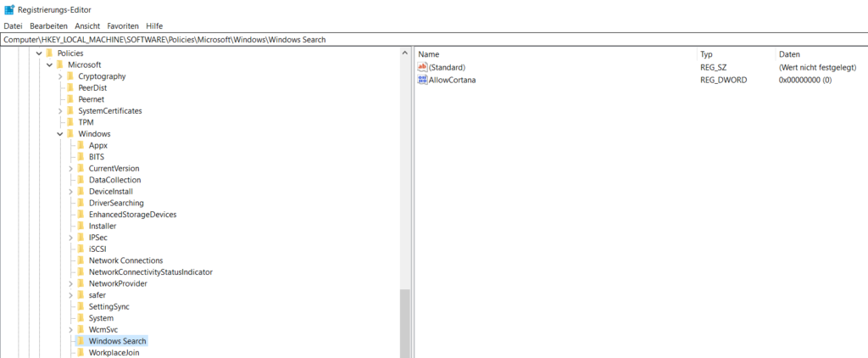
Task: Click the Registrierungs-Editor title bar app icon
Action: (x=8, y=9)
